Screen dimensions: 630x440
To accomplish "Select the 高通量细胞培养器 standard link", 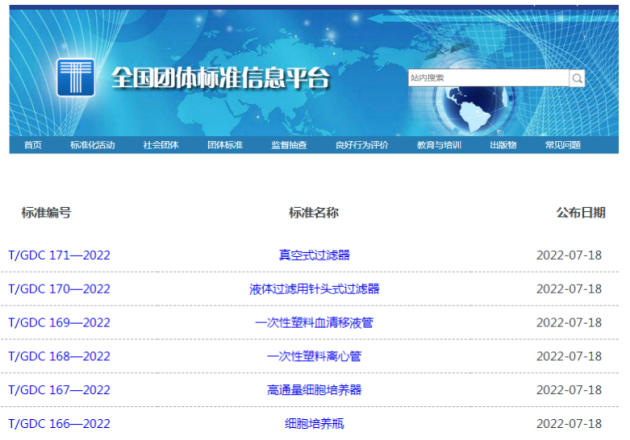I will [314, 389].
